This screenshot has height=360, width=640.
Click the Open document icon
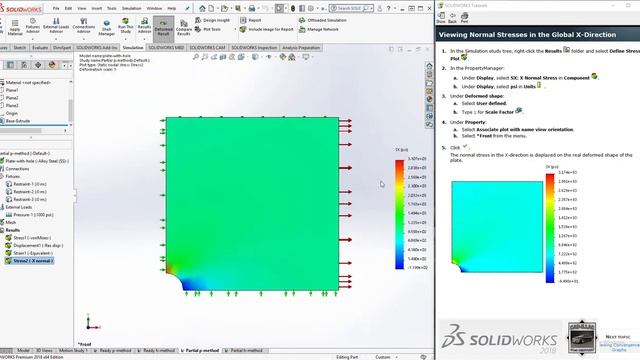(x=224, y=8)
